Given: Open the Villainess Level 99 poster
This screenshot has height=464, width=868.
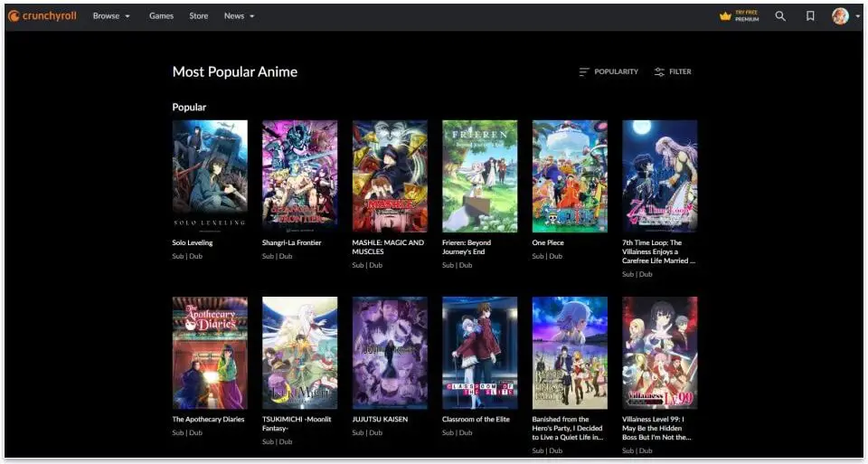Looking at the screenshot, I should pyautogui.click(x=660, y=354).
